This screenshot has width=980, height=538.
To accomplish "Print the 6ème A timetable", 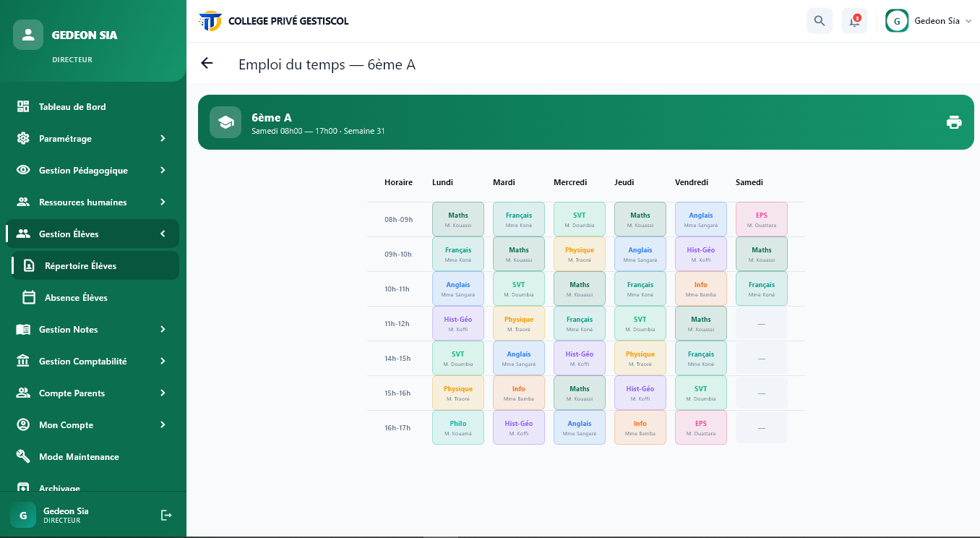I will [x=954, y=122].
